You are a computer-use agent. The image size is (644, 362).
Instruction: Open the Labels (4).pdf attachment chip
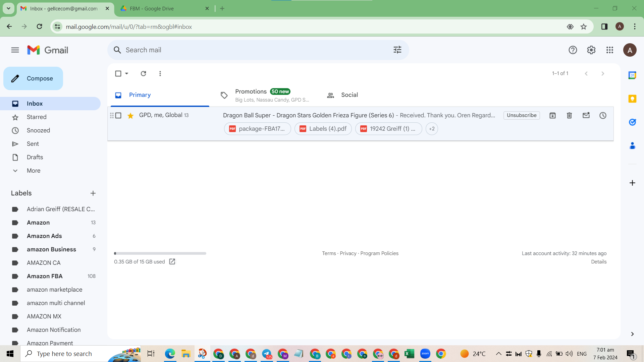[x=323, y=129]
